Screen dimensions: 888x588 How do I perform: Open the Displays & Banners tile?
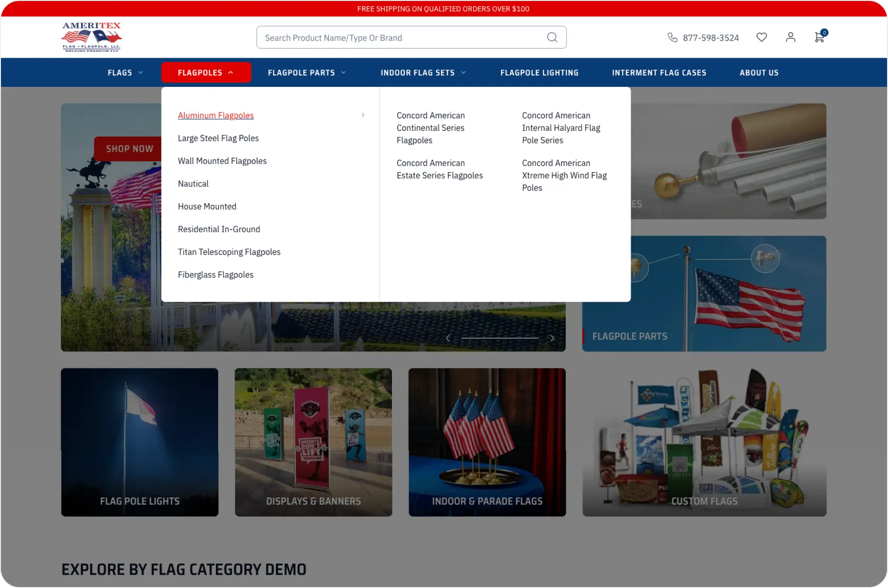coord(313,442)
